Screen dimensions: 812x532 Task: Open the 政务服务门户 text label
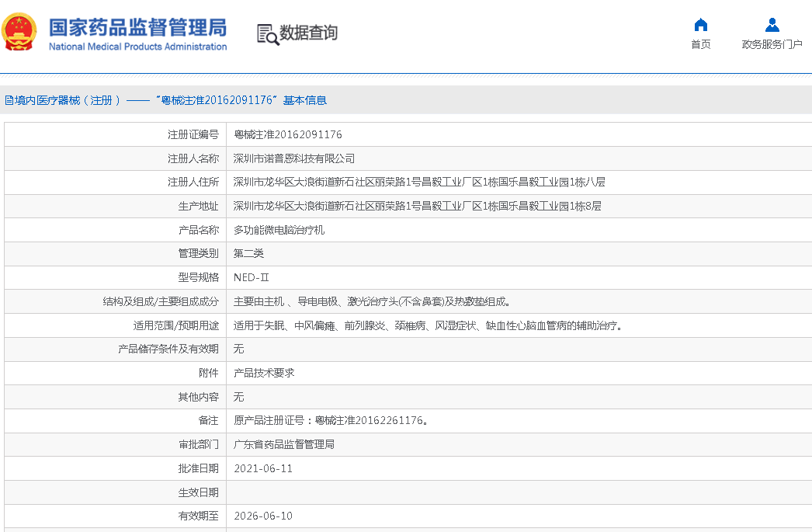772,44
